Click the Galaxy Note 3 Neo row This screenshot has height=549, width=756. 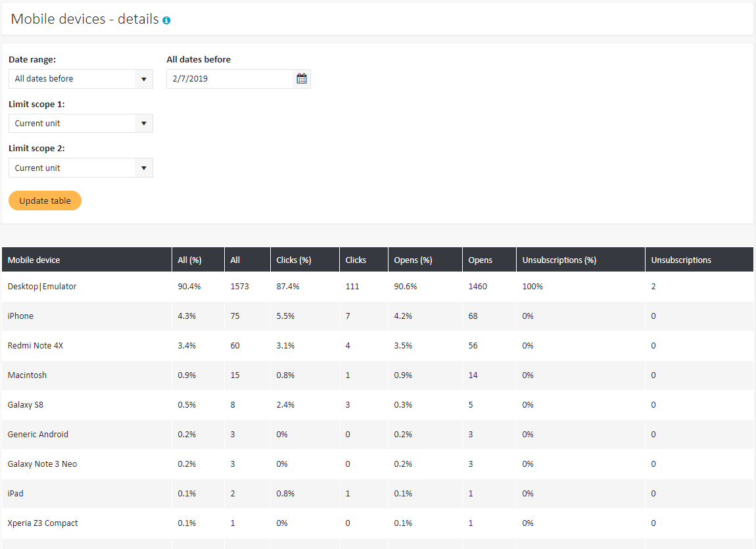pos(42,464)
